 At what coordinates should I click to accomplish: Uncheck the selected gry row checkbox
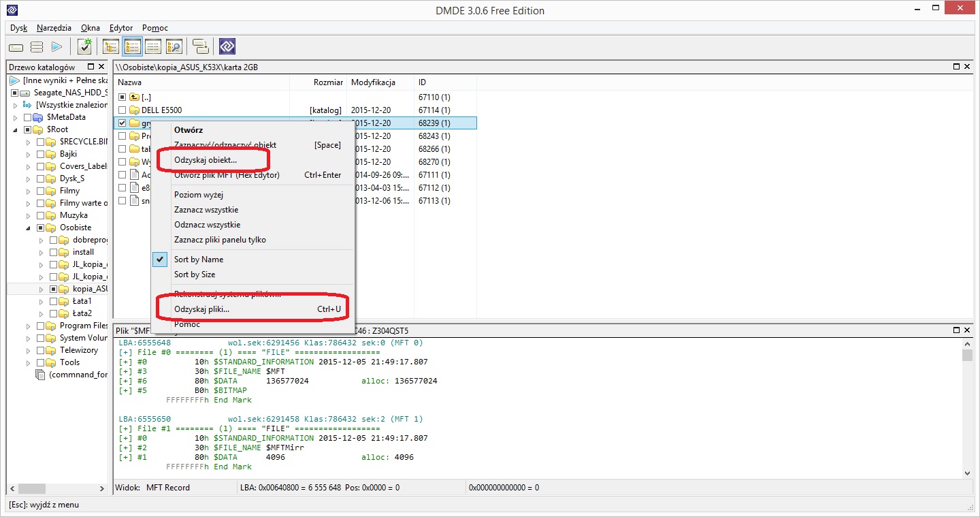[x=122, y=123]
